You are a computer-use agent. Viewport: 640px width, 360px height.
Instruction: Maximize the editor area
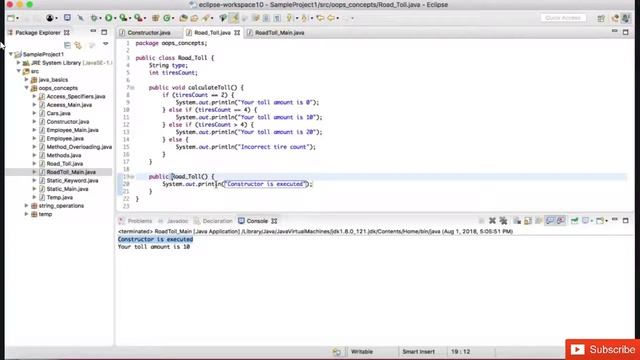click(626, 32)
